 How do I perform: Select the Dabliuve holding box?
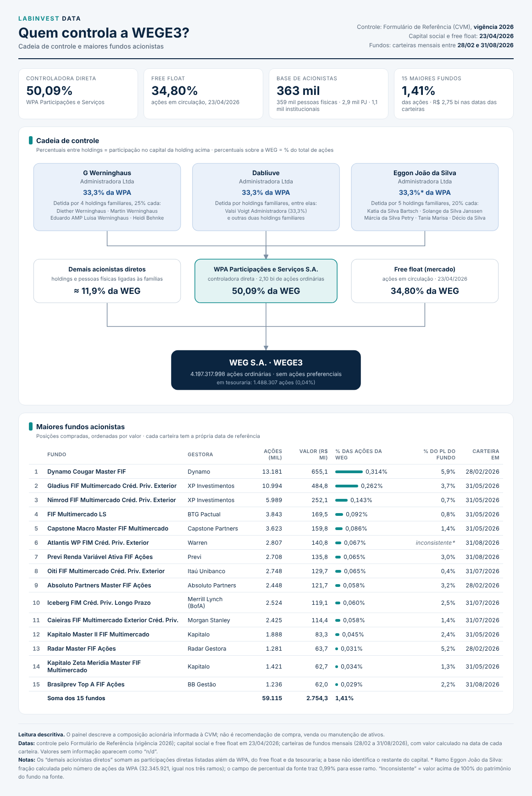pyautogui.click(x=266, y=197)
